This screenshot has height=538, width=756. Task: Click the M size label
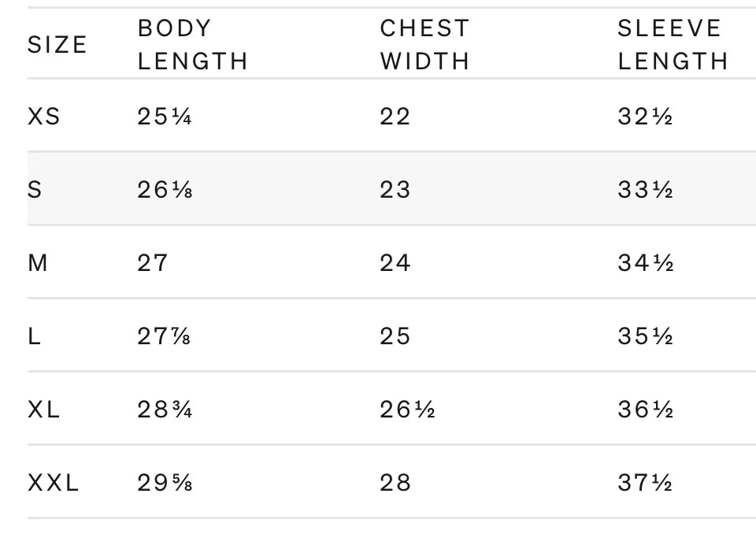[x=38, y=263]
